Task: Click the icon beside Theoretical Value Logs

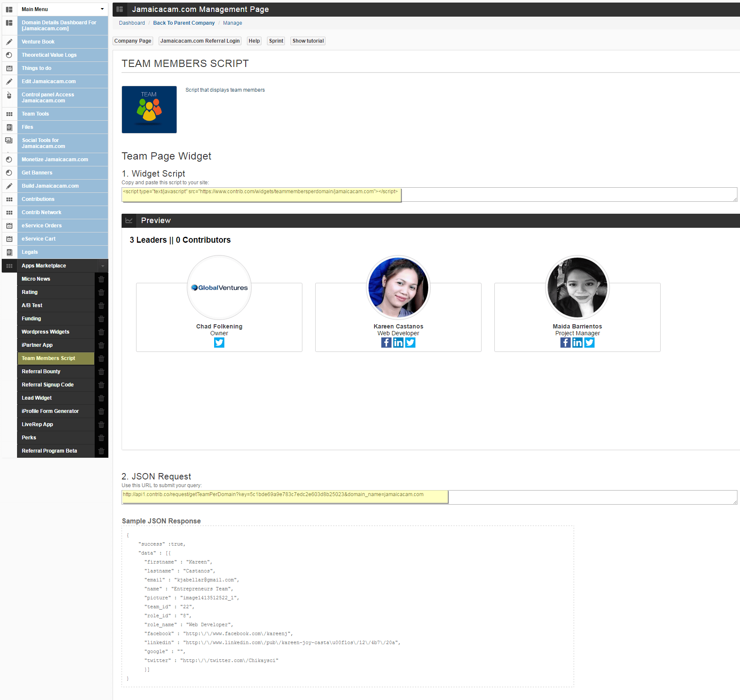Action: [x=9, y=55]
